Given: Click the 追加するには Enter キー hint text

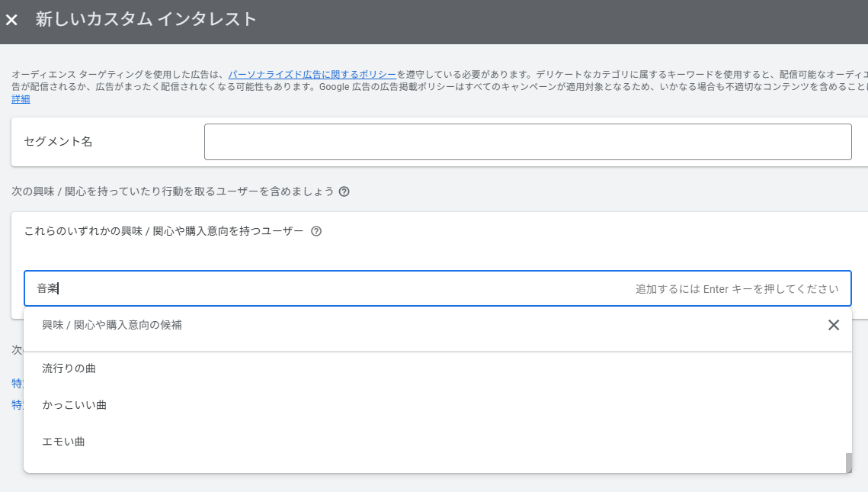Looking at the screenshot, I should pos(736,289).
